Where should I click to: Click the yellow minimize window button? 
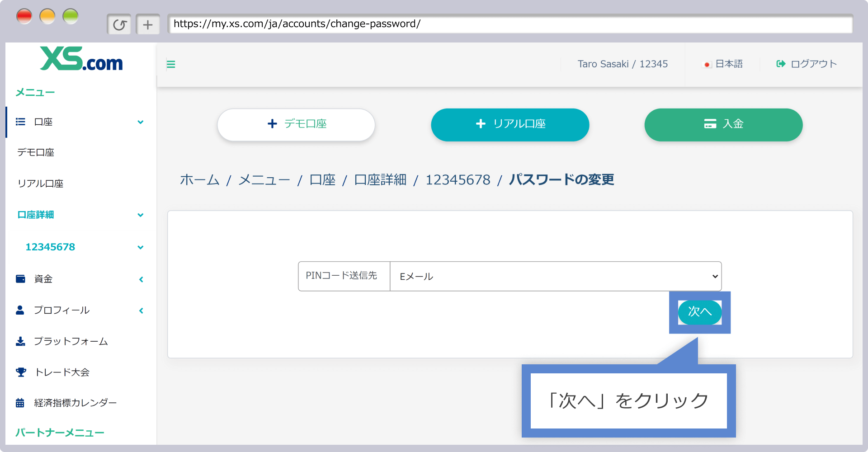tap(47, 17)
